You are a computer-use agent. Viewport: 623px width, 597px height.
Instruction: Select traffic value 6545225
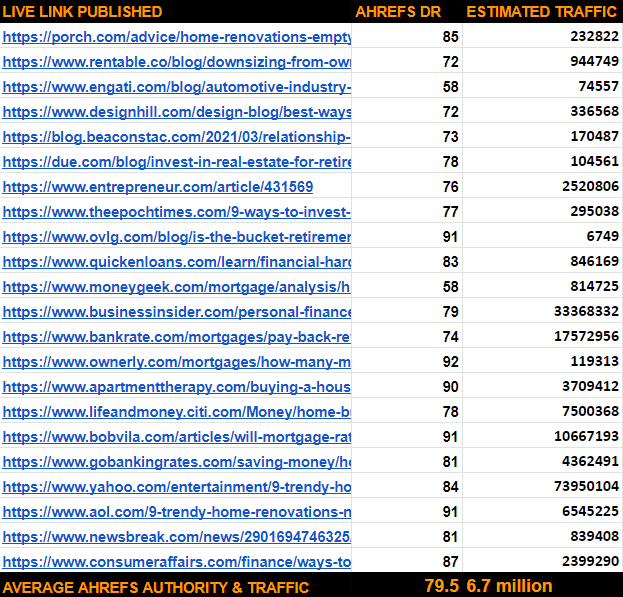click(x=590, y=512)
